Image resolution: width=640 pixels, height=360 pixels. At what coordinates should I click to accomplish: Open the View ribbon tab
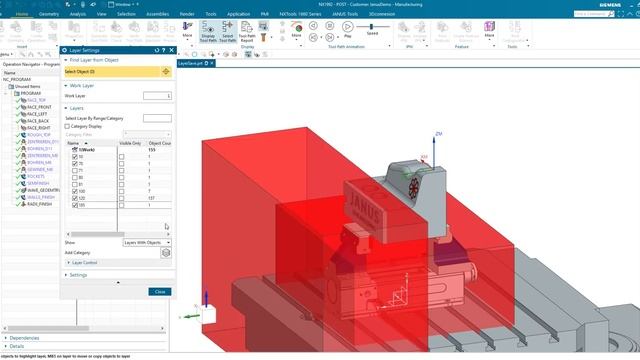pyautogui.click(x=102, y=14)
